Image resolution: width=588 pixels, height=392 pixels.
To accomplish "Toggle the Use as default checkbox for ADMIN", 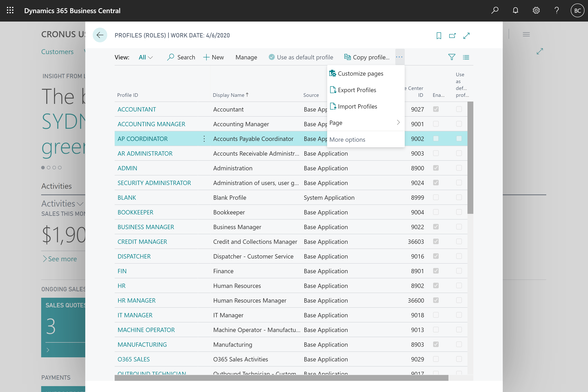I will 459,168.
